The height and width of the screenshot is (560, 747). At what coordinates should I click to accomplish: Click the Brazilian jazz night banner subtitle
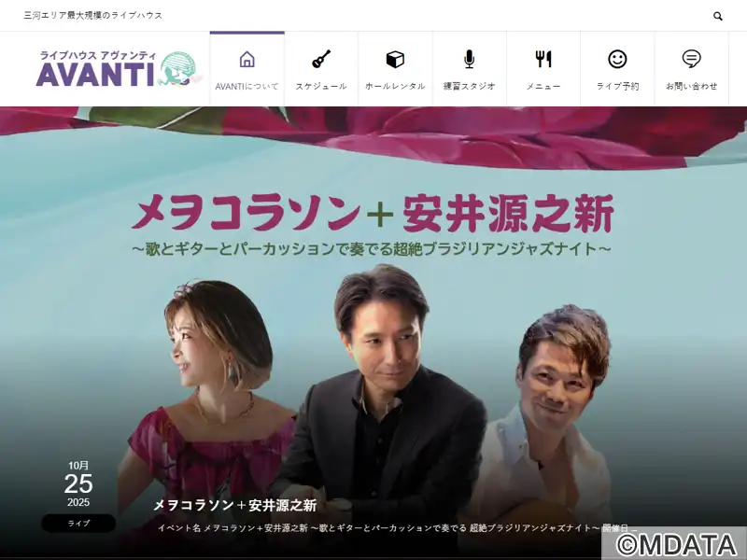372,248
